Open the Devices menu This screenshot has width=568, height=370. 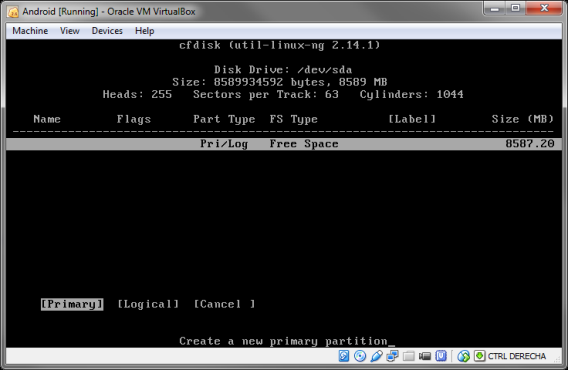click(x=107, y=31)
